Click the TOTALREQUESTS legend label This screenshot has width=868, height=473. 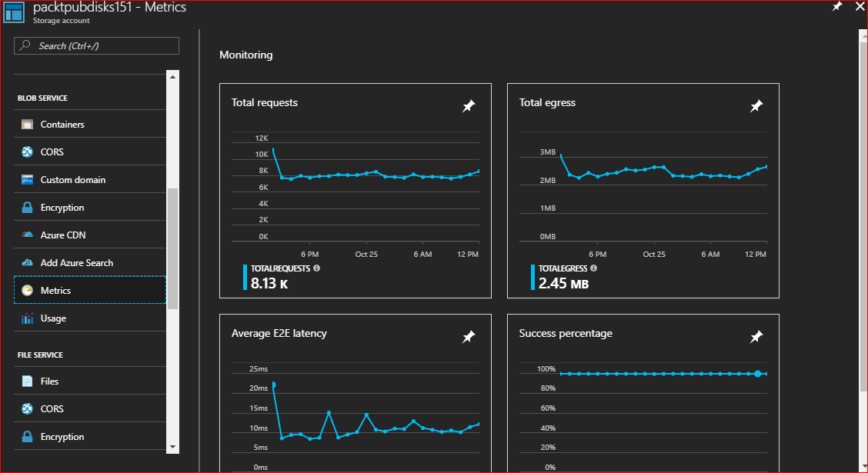click(x=281, y=268)
